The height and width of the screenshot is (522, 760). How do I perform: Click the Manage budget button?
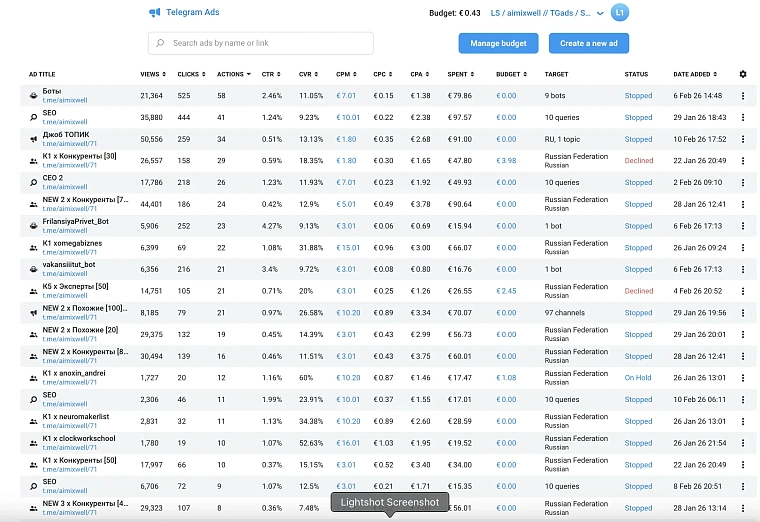point(498,43)
